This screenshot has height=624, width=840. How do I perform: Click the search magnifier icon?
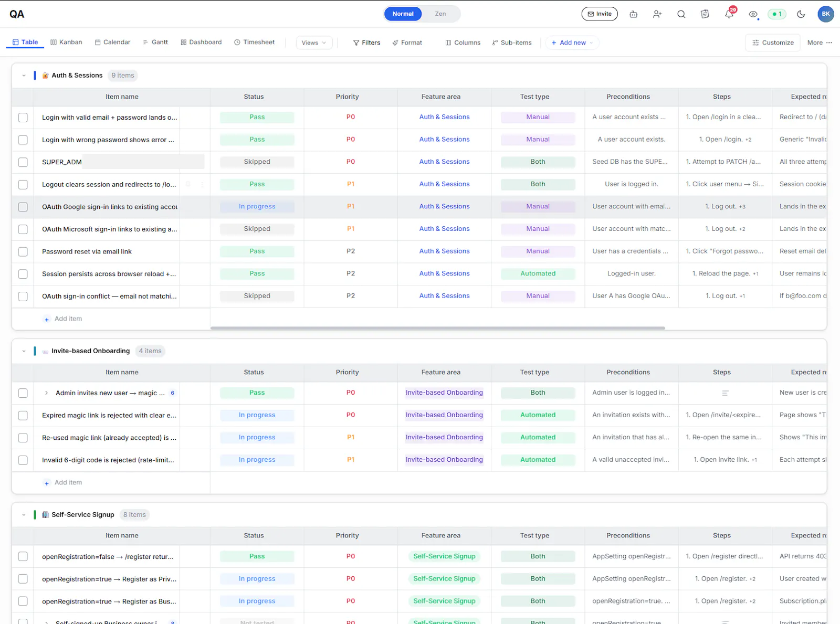pos(681,14)
